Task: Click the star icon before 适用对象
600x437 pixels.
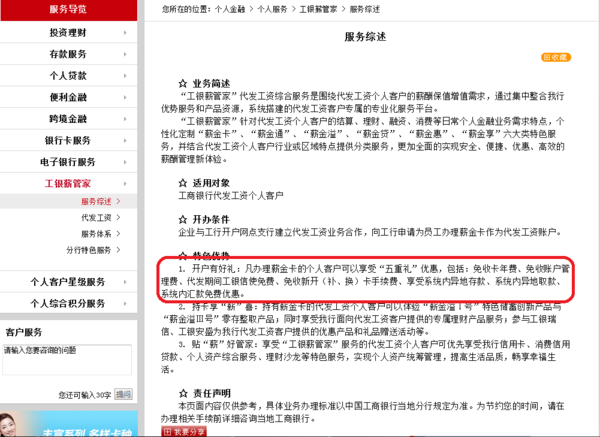Action: pyautogui.click(x=183, y=183)
